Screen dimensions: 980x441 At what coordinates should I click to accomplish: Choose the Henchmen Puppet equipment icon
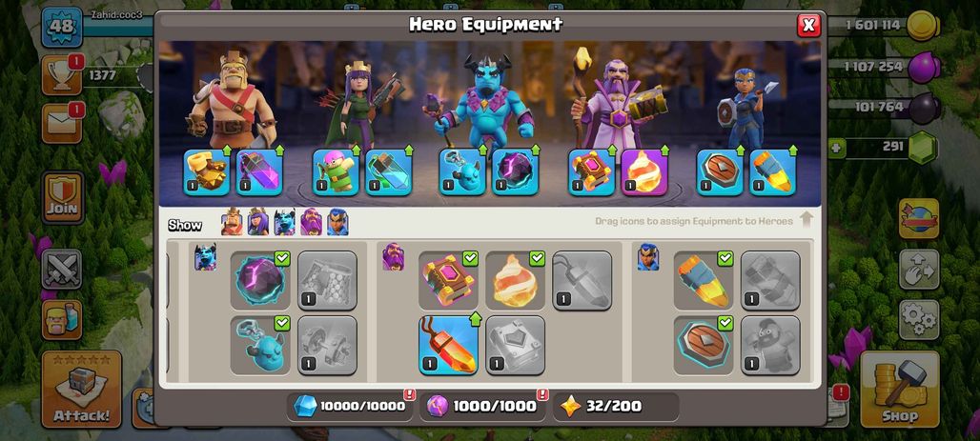[260, 345]
